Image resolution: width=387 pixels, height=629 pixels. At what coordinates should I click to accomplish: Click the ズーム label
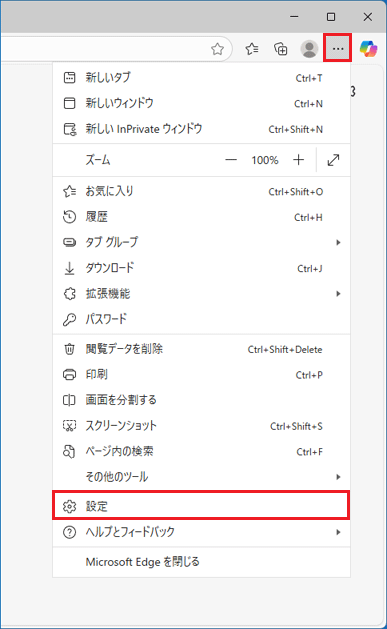97,160
